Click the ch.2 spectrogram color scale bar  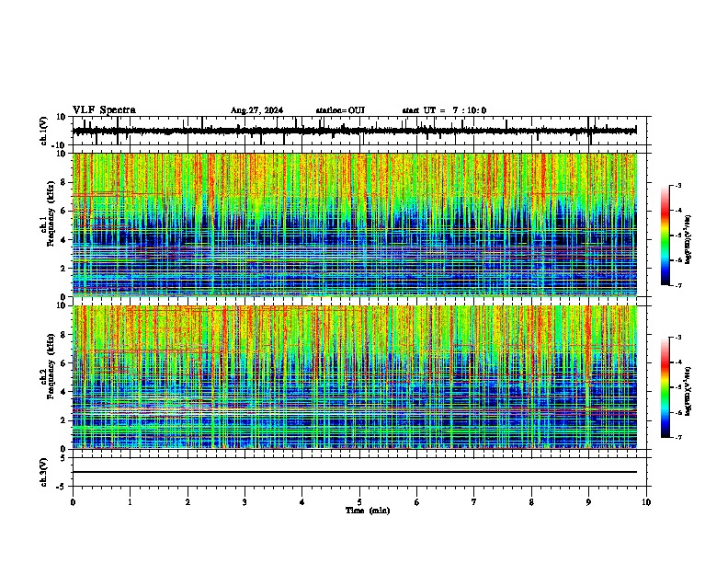tap(665, 387)
